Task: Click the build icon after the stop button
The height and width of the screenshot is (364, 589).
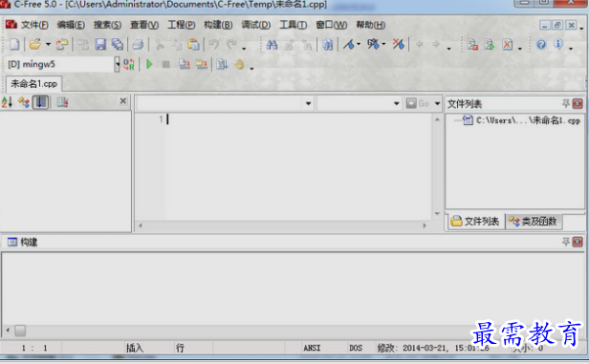Action: tap(184, 65)
